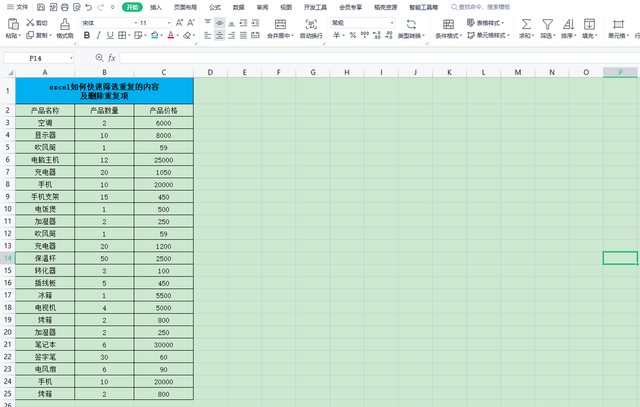Toggle align left
This screenshot has height=407, width=640.
[208, 36]
